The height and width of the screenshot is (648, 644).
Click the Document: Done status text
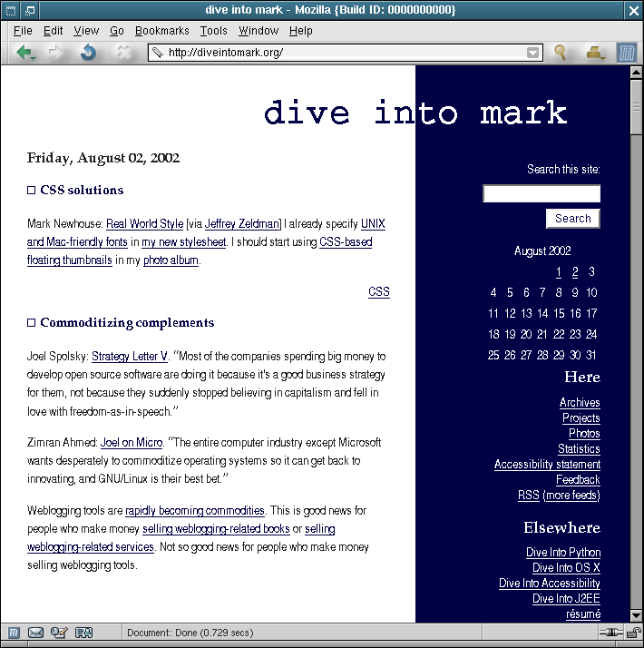(190, 633)
